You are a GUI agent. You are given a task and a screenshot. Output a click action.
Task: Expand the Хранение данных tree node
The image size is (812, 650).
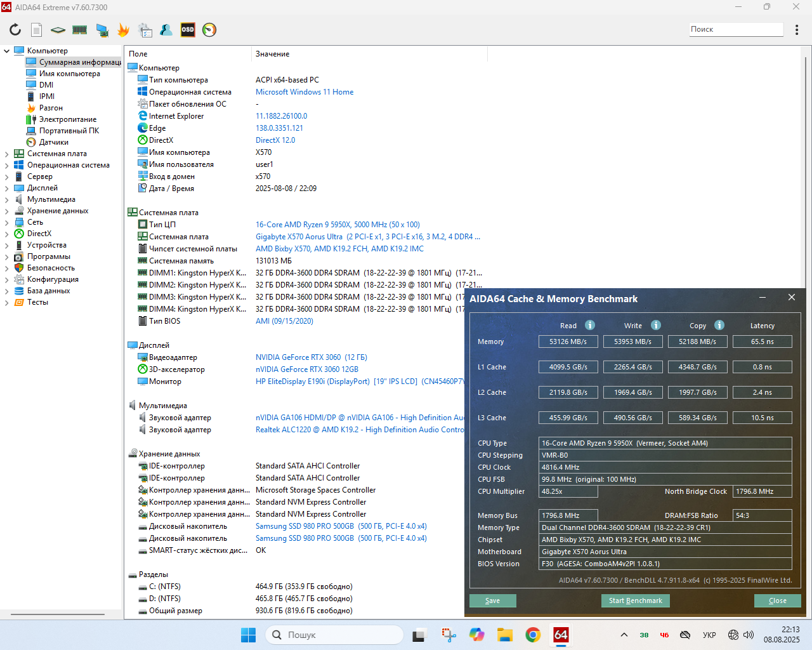click(x=7, y=211)
